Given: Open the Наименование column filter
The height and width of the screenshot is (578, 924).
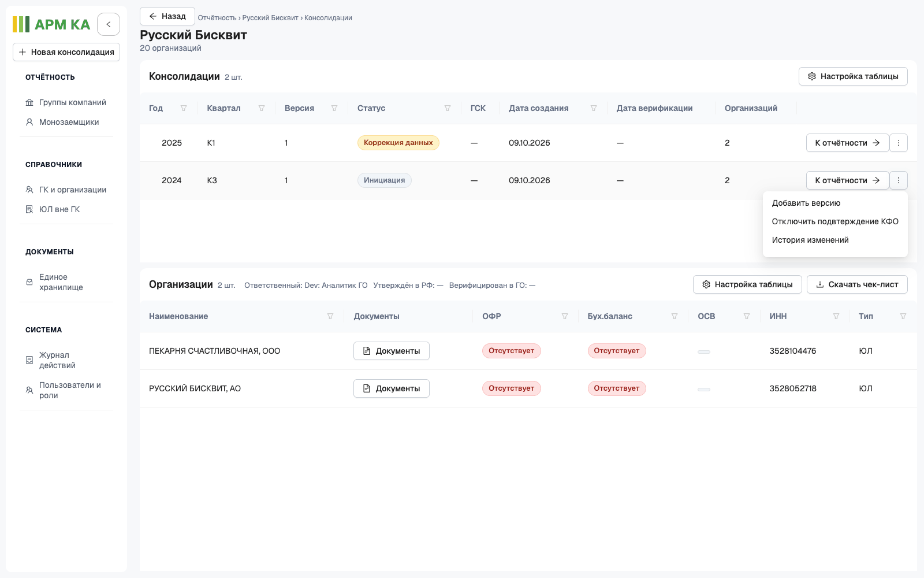Looking at the screenshot, I should 330,316.
